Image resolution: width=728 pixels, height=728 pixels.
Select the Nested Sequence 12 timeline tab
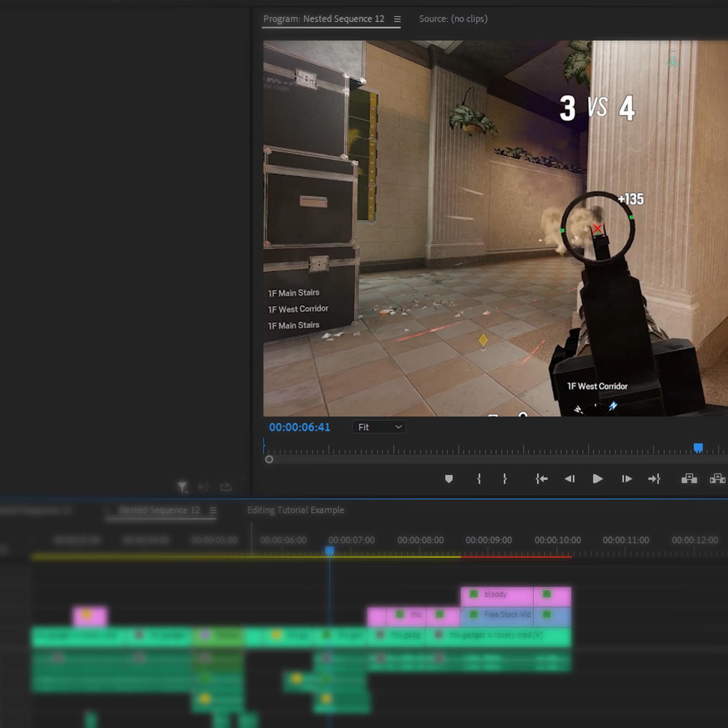click(x=159, y=510)
